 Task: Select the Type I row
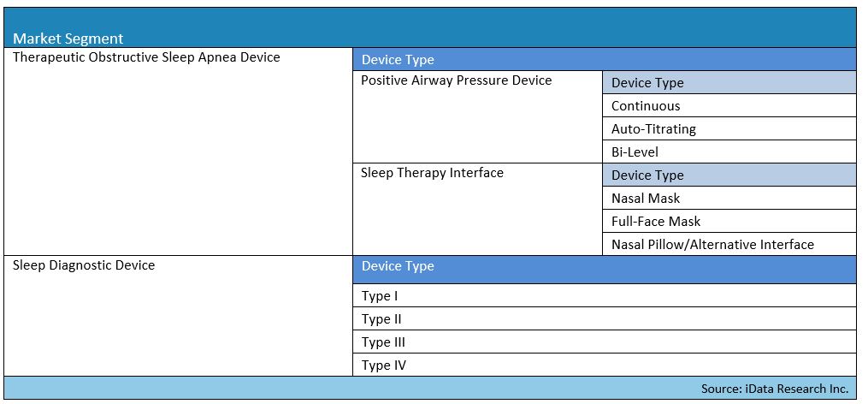[605, 295]
